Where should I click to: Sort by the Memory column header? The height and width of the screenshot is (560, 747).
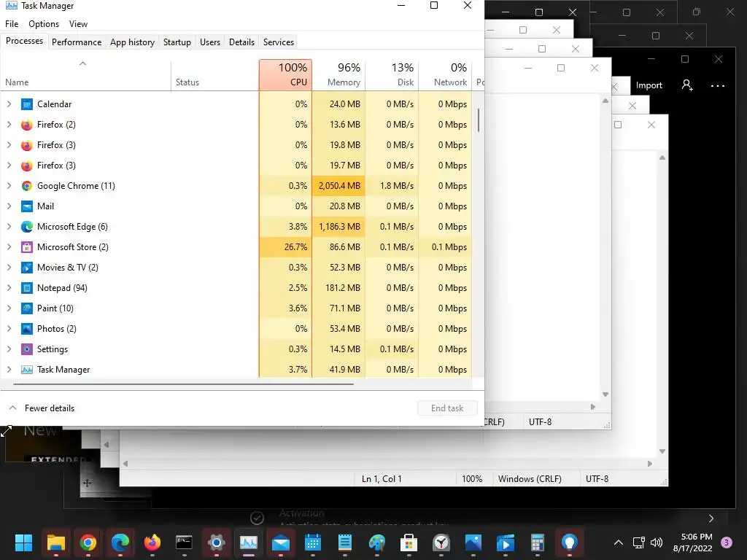(338, 75)
